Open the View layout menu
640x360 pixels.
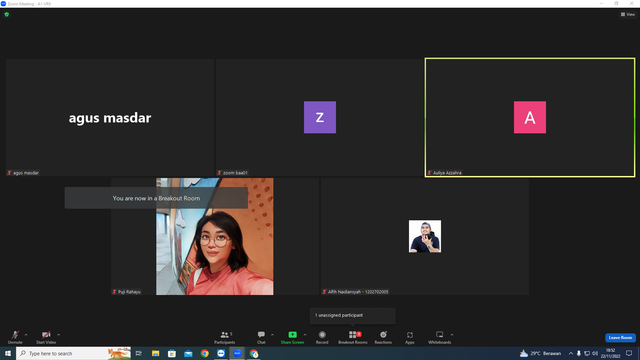tap(628, 14)
